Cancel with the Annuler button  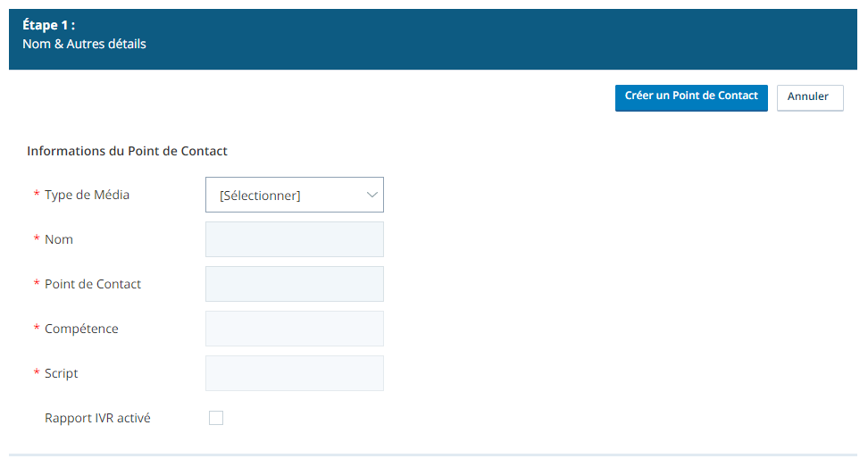click(x=810, y=98)
